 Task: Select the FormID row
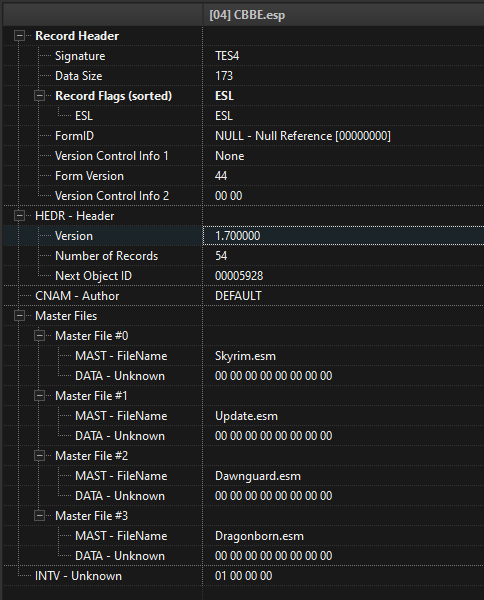coord(243,136)
